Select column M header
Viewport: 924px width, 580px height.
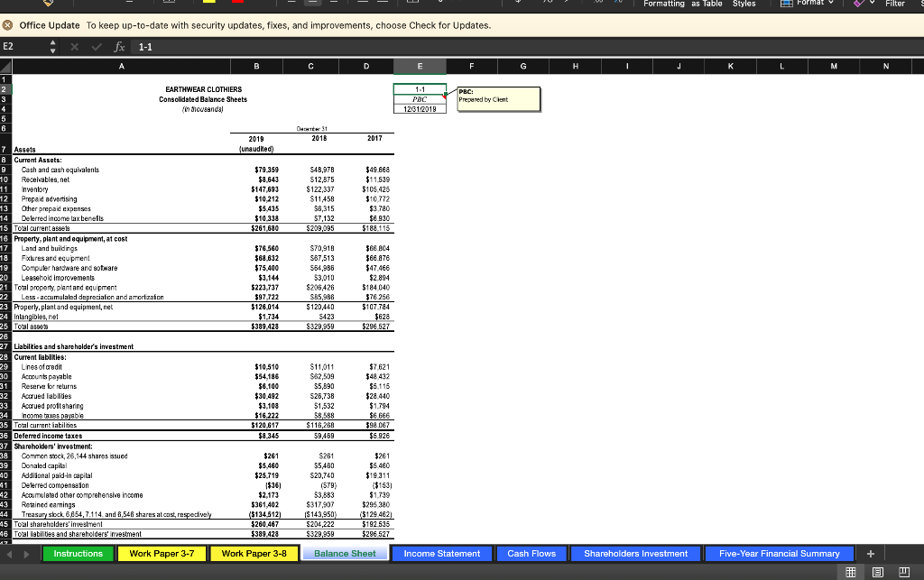[834, 67]
